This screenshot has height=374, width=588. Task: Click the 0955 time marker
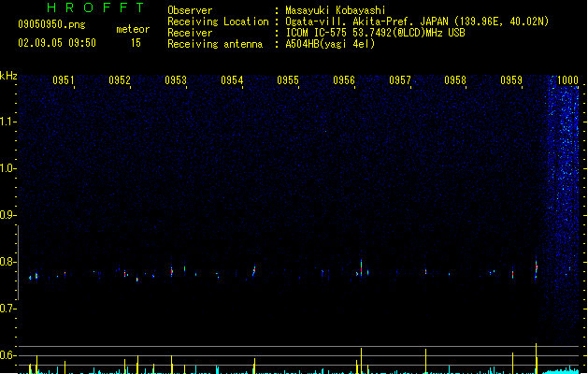pos(288,80)
